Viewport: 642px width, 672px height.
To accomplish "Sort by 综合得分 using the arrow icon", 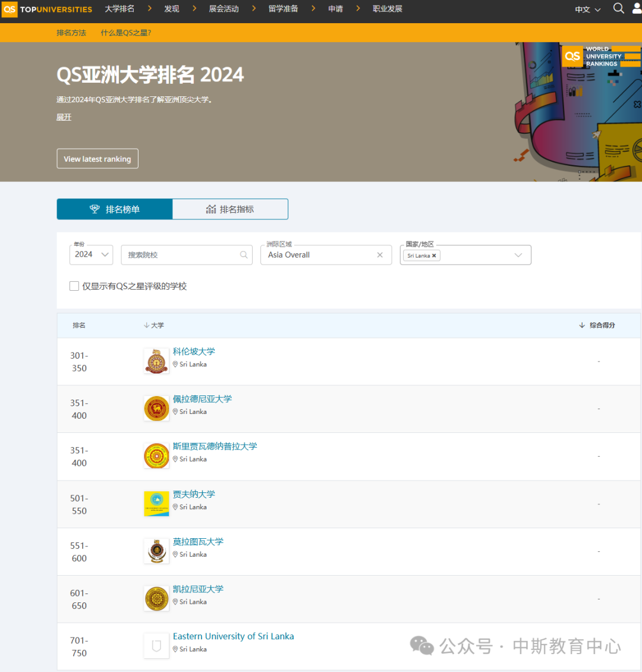I will tap(581, 325).
